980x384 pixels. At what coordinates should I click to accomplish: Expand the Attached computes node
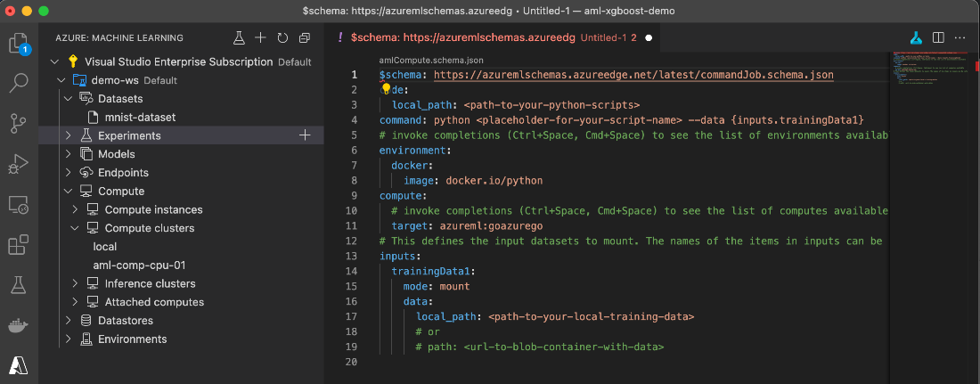(x=75, y=302)
